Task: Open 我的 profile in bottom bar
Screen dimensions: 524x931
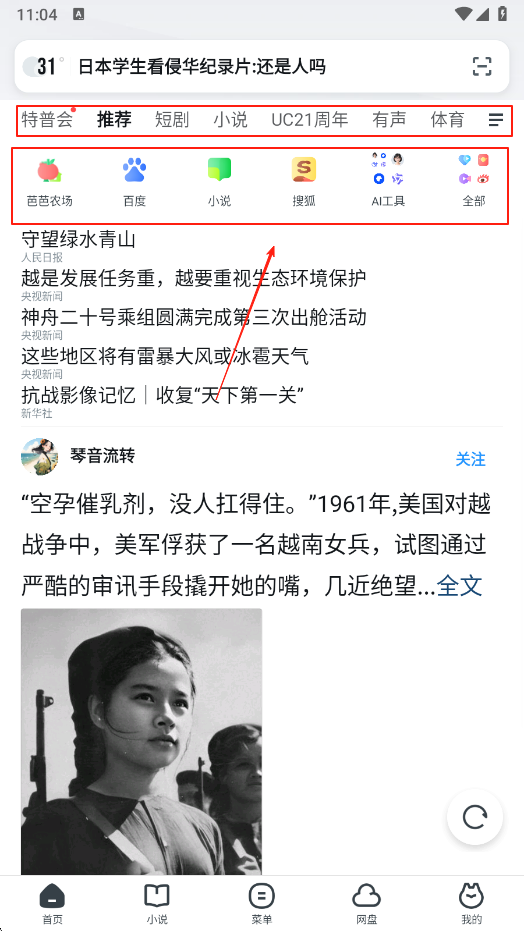Action: tap(472, 904)
